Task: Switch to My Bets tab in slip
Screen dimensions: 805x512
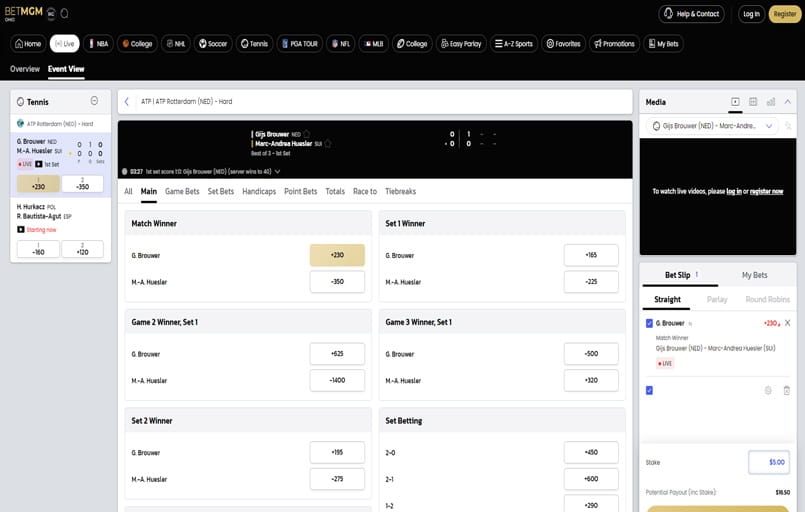Action: coord(755,275)
